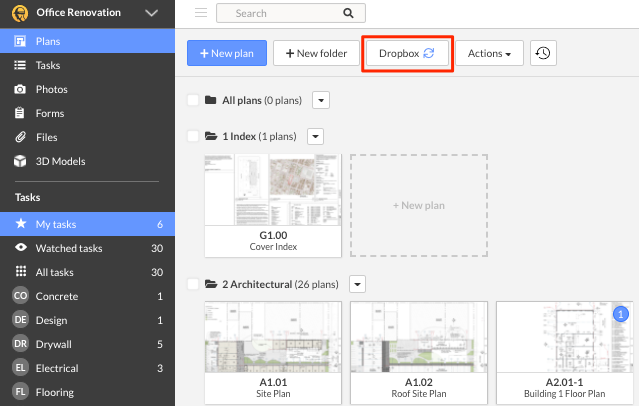Click the Office Renovation project logo icon
The image size is (639, 406).
20,13
